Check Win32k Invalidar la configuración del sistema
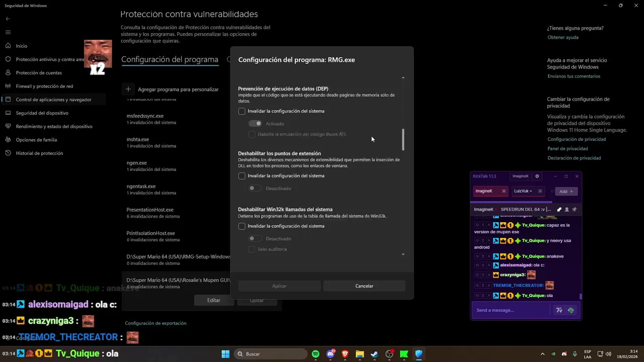 pos(242,226)
